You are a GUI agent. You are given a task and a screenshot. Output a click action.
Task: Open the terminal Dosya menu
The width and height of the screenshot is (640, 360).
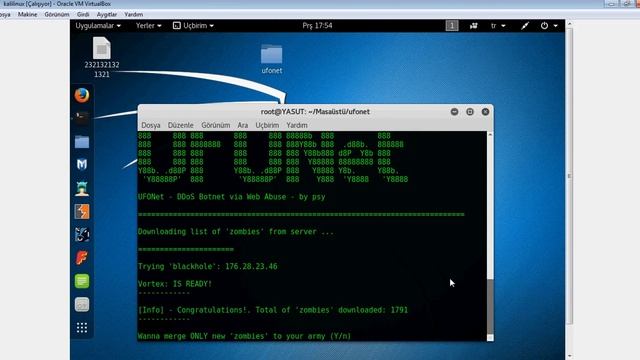click(151, 125)
